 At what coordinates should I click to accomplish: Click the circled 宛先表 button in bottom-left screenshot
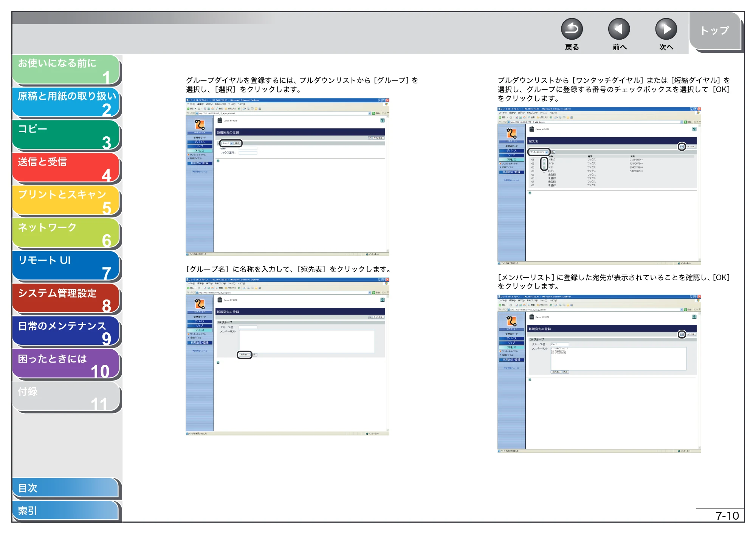tap(244, 355)
